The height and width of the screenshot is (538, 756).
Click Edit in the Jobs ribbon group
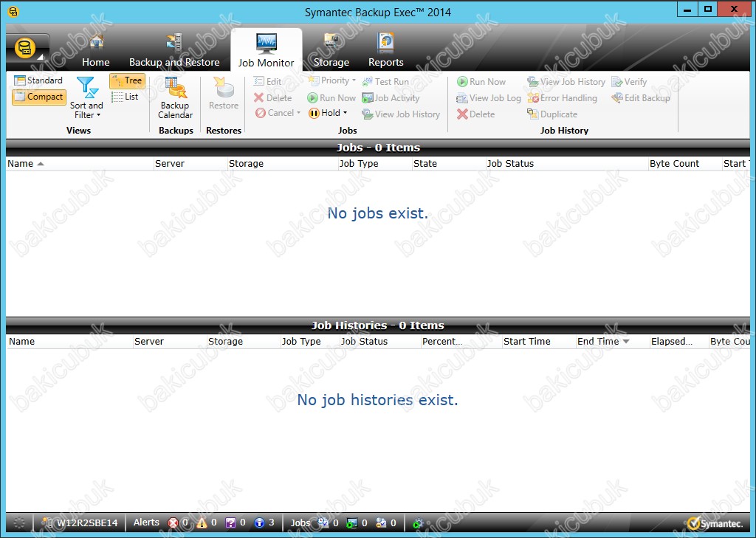(267, 81)
